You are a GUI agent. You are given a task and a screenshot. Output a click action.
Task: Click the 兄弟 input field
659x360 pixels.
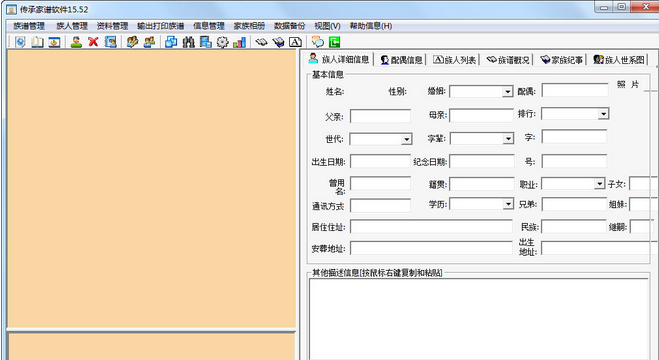coord(574,204)
